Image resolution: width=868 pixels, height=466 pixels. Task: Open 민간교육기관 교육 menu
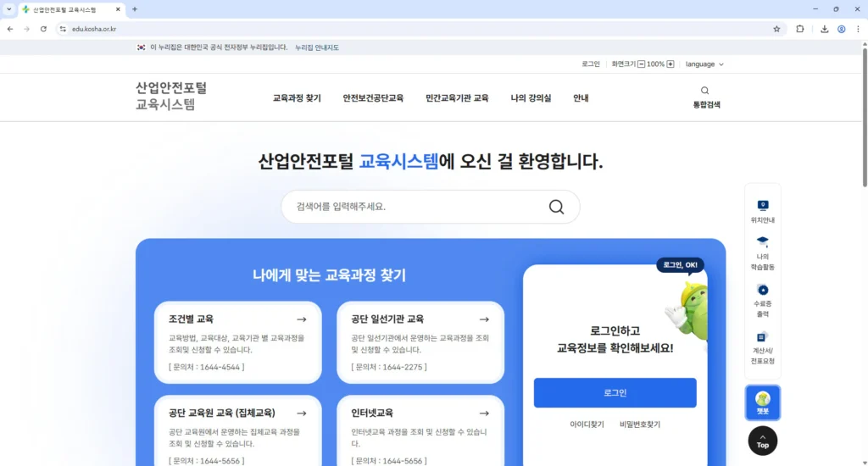[457, 98]
